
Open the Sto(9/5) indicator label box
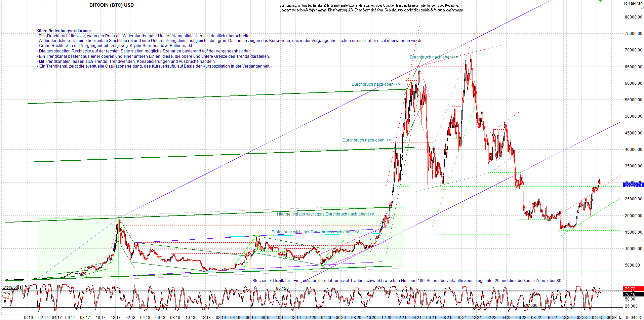point(9,287)
